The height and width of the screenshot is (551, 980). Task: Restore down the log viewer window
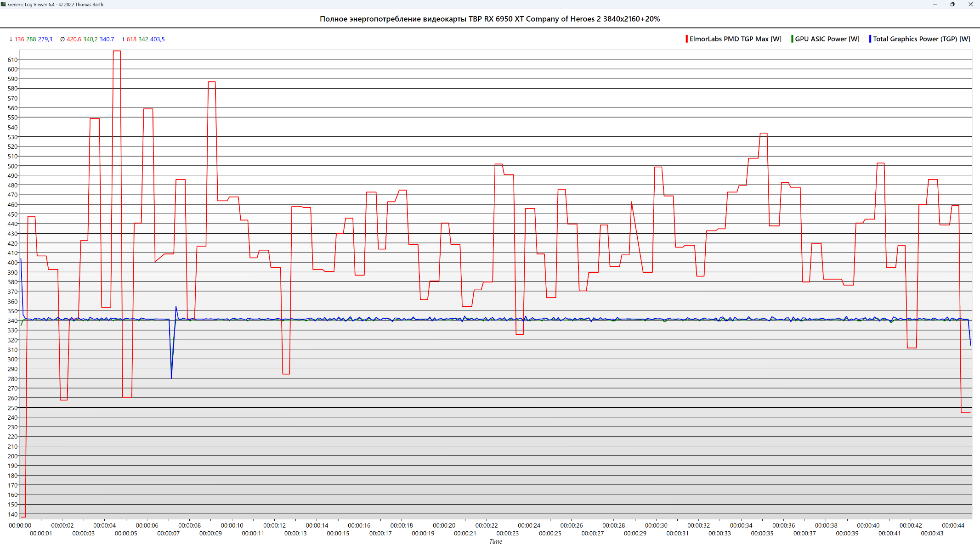(952, 4)
